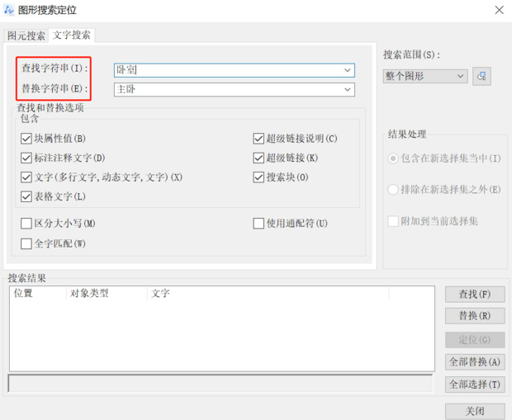The width and height of the screenshot is (512, 420).
Task: Click the pick search area icon button
Action: point(481,77)
